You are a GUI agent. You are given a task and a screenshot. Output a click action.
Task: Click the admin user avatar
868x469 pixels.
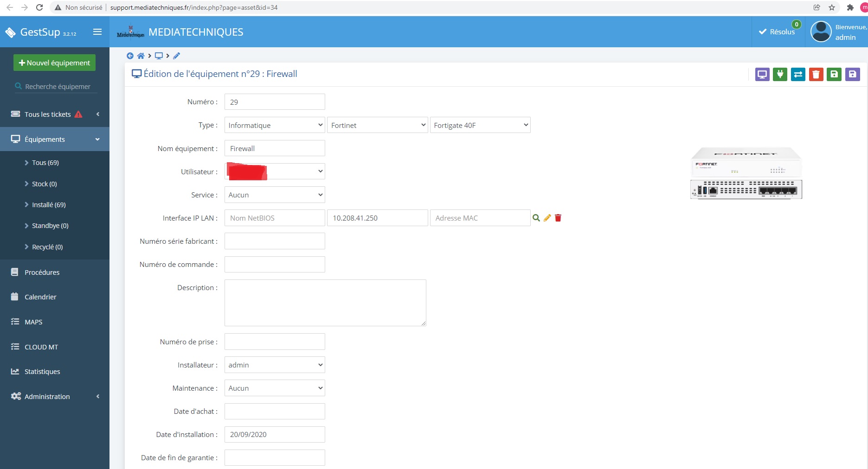tap(821, 32)
